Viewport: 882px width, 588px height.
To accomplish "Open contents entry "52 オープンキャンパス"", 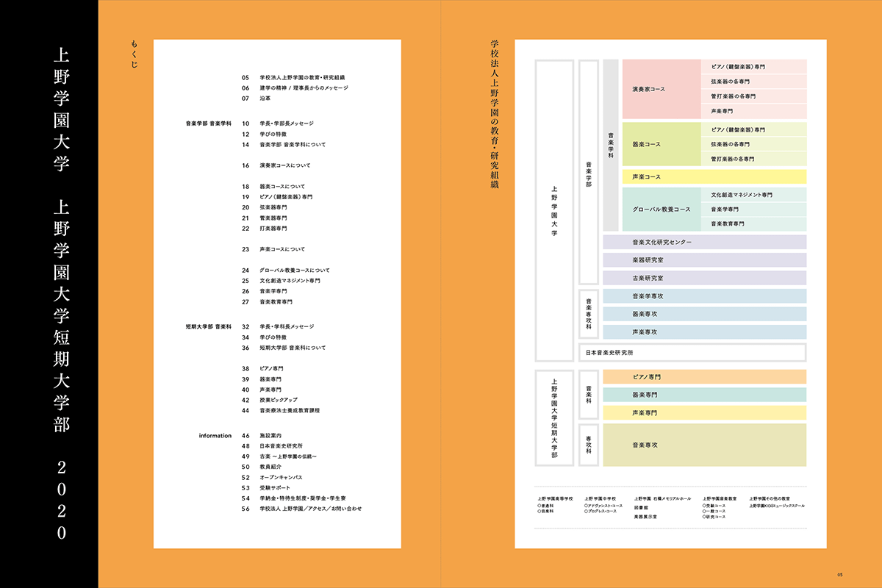I will click(271, 477).
